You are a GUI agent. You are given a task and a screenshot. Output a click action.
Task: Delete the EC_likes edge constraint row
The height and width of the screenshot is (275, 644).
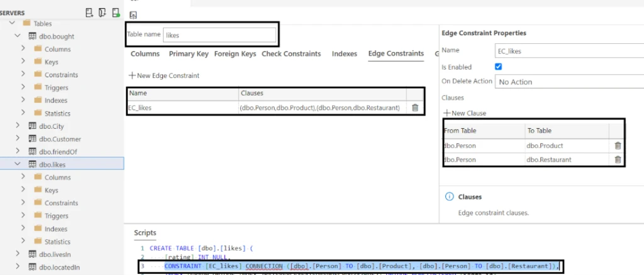415,108
